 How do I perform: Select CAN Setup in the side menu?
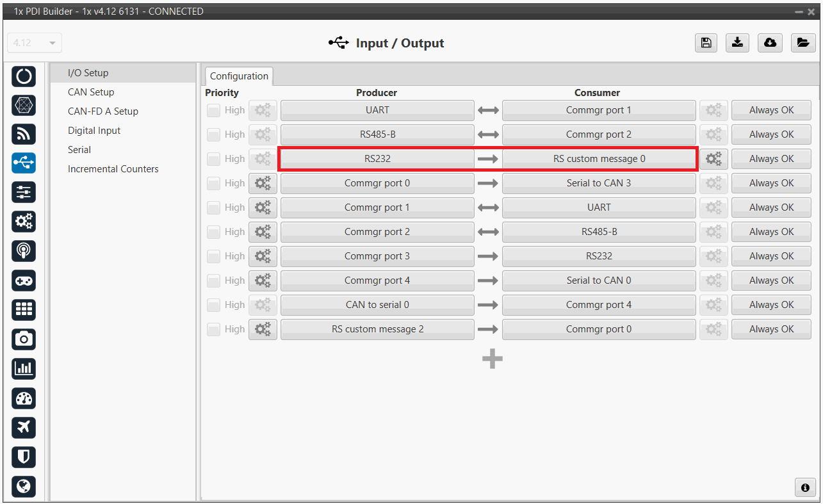[91, 92]
